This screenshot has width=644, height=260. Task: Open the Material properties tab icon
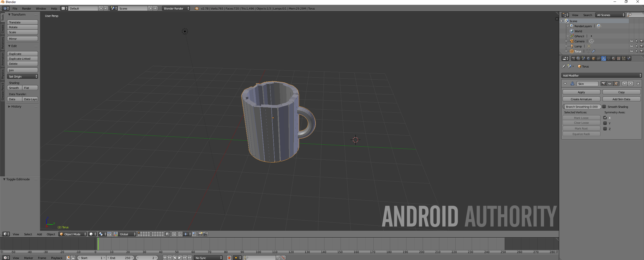pyautogui.click(x=614, y=58)
